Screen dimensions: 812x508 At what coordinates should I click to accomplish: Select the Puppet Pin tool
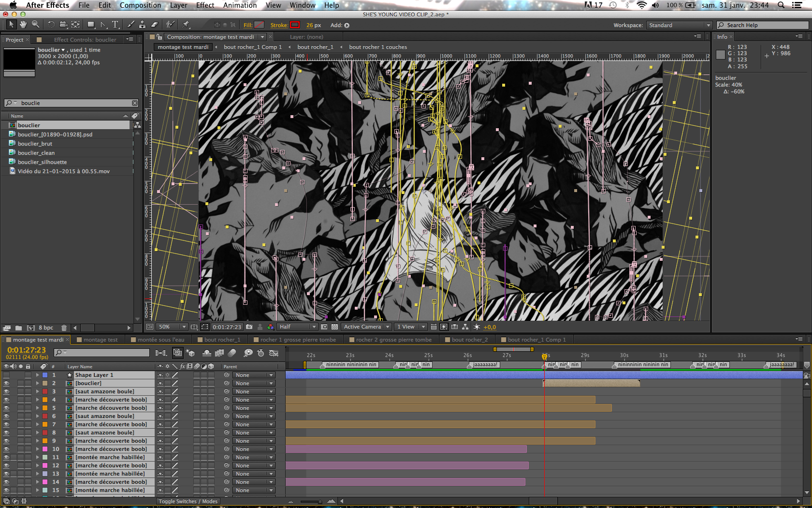186,24
